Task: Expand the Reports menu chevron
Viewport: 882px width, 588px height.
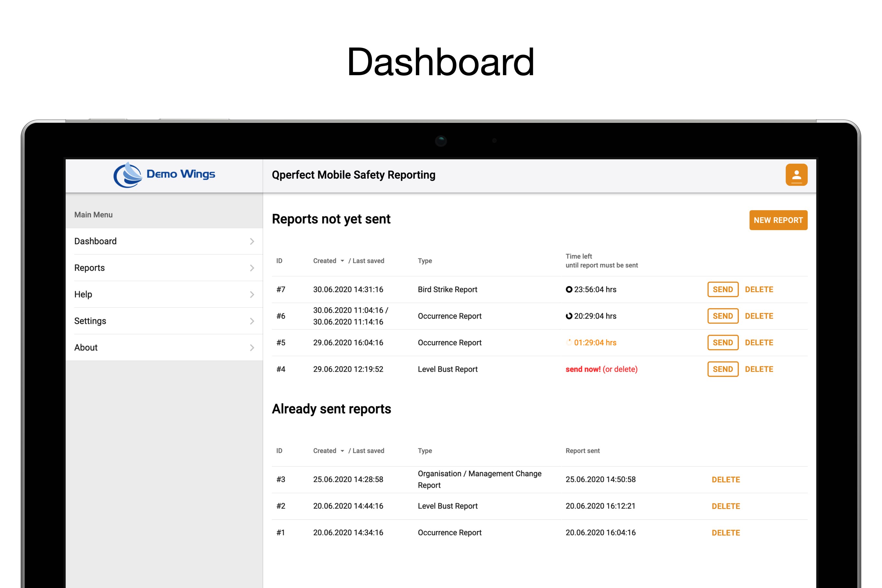Action: [252, 268]
